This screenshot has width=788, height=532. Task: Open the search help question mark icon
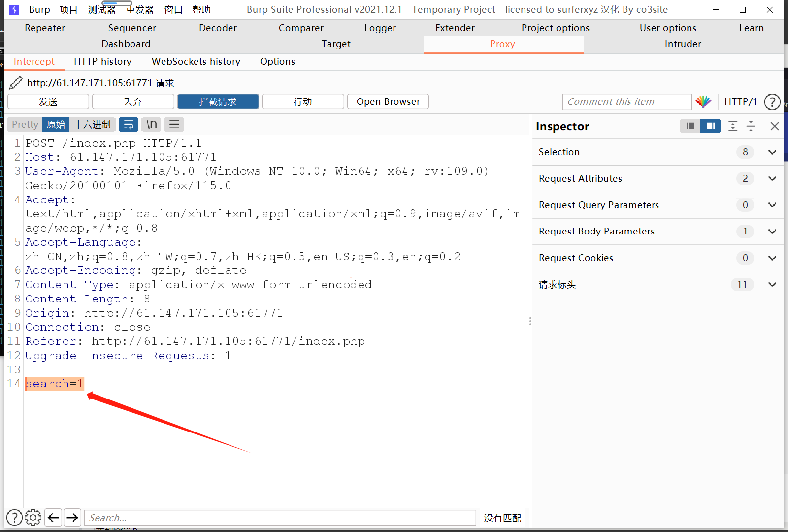(x=14, y=518)
